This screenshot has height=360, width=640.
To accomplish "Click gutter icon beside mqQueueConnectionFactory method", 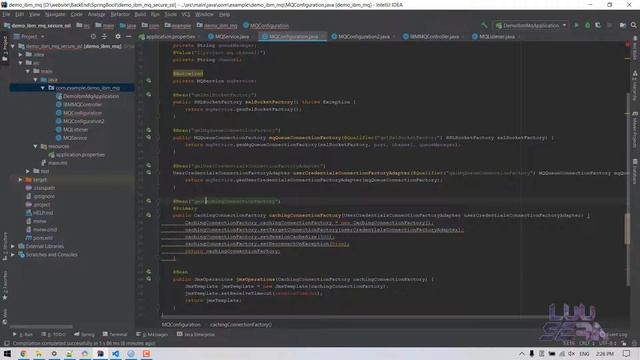I will [149, 138].
